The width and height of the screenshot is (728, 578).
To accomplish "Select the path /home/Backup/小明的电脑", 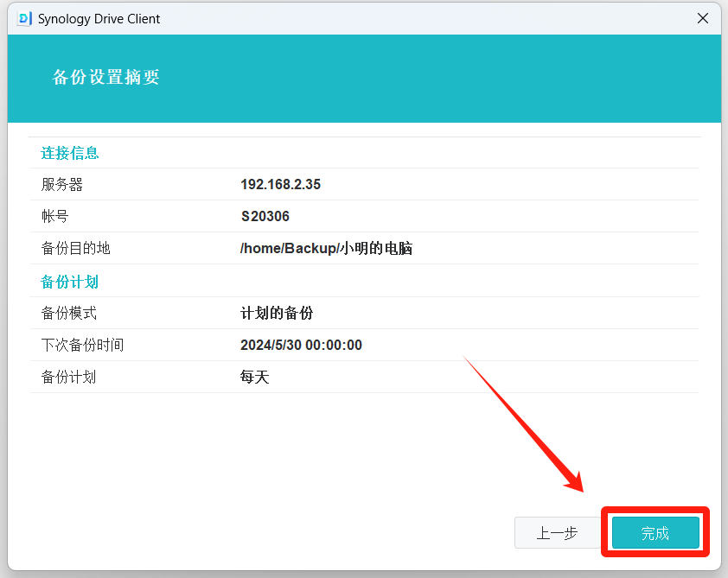I will (326, 248).
